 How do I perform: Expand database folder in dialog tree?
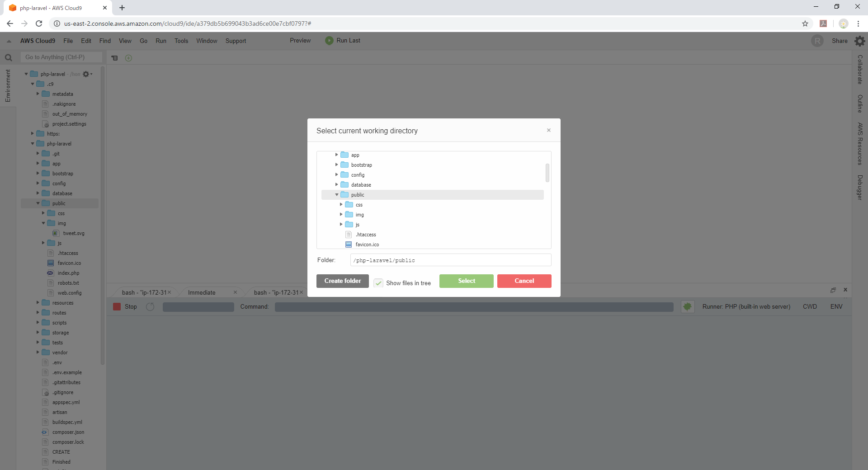[x=336, y=184]
